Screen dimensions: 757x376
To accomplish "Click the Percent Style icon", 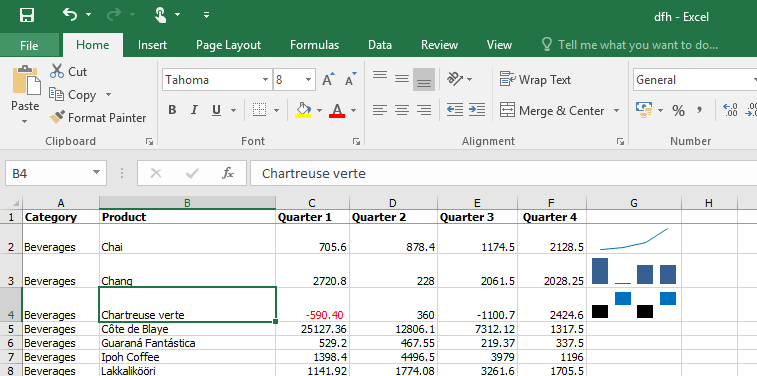I will coord(678,111).
